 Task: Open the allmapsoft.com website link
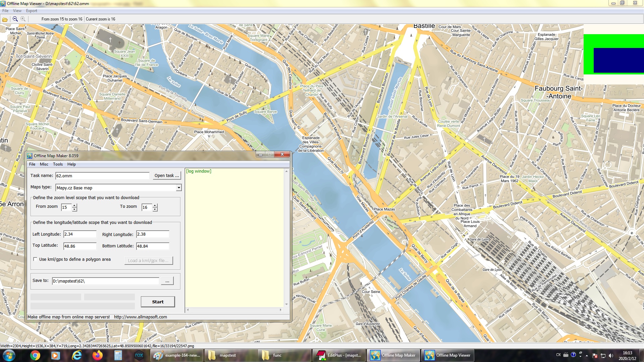coord(140,317)
